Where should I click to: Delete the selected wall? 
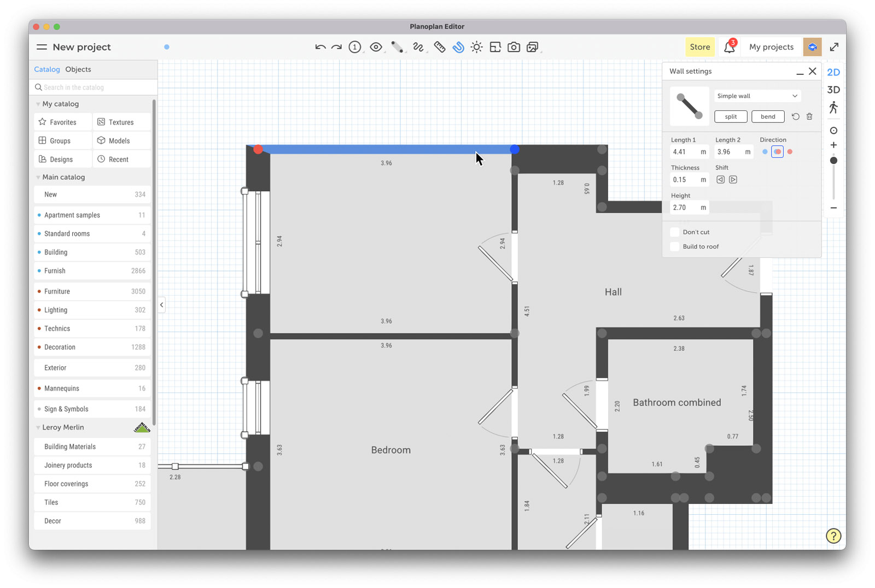[x=809, y=116]
